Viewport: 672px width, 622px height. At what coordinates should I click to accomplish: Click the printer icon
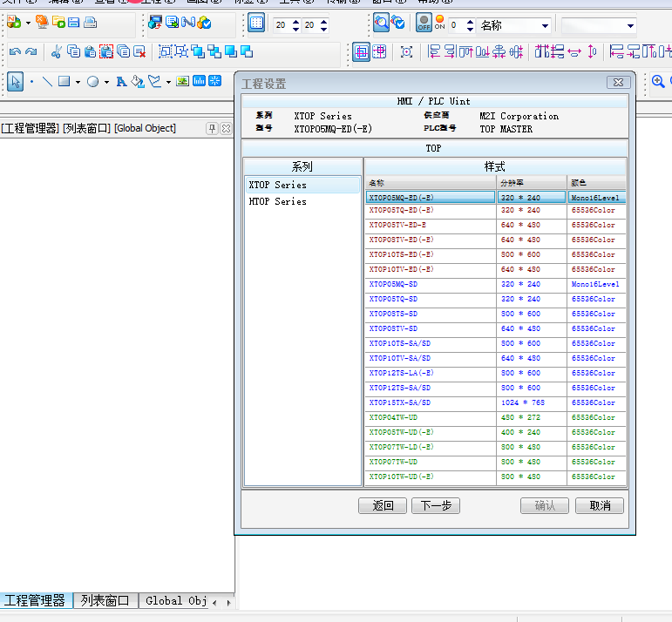[90, 23]
